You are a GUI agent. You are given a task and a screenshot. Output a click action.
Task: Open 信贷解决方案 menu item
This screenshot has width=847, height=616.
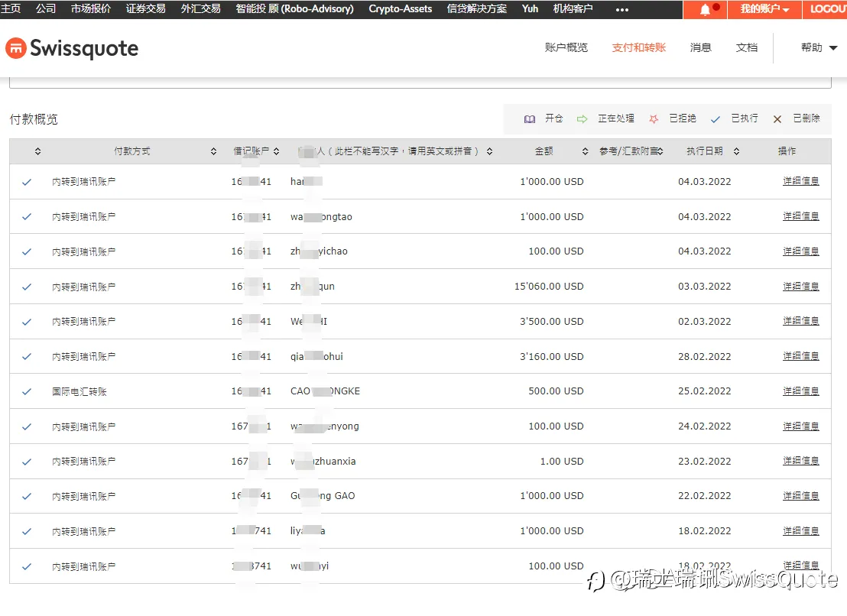pos(477,8)
